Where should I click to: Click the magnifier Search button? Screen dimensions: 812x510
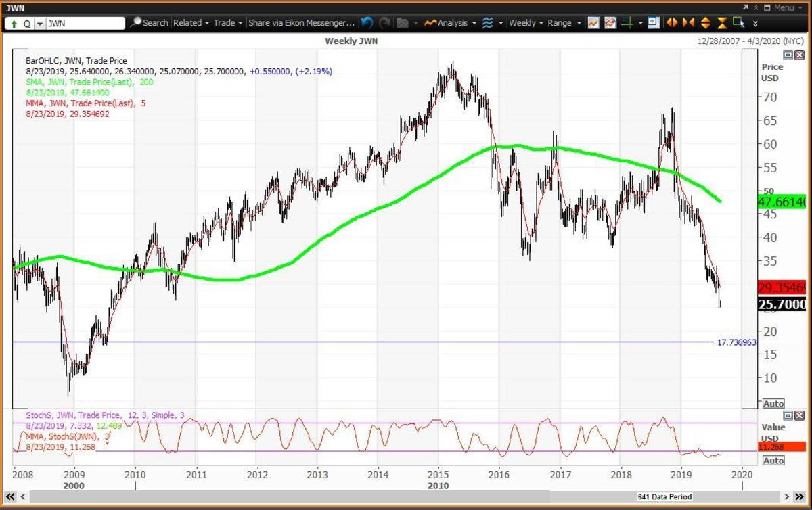149,23
